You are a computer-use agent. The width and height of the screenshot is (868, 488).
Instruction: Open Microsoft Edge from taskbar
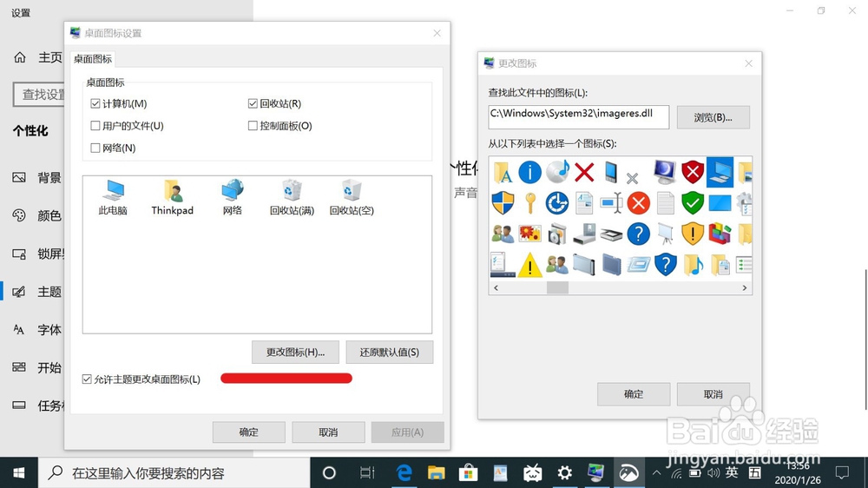click(404, 473)
